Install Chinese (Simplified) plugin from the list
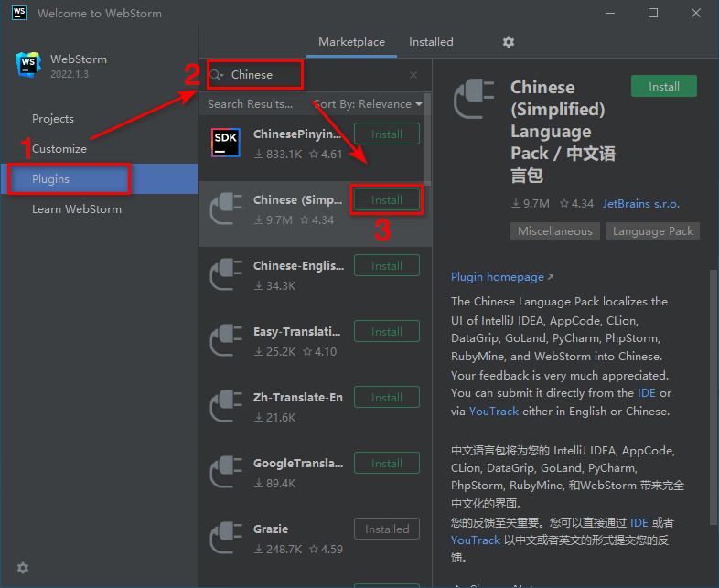This screenshot has width=719, height=588. [x=387, y=200]
